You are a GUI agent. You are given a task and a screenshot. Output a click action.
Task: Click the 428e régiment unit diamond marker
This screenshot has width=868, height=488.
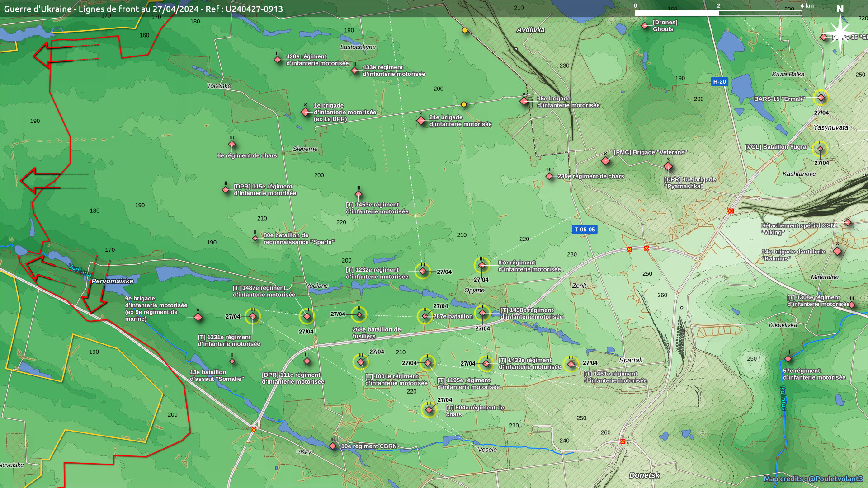click(278, 60)
